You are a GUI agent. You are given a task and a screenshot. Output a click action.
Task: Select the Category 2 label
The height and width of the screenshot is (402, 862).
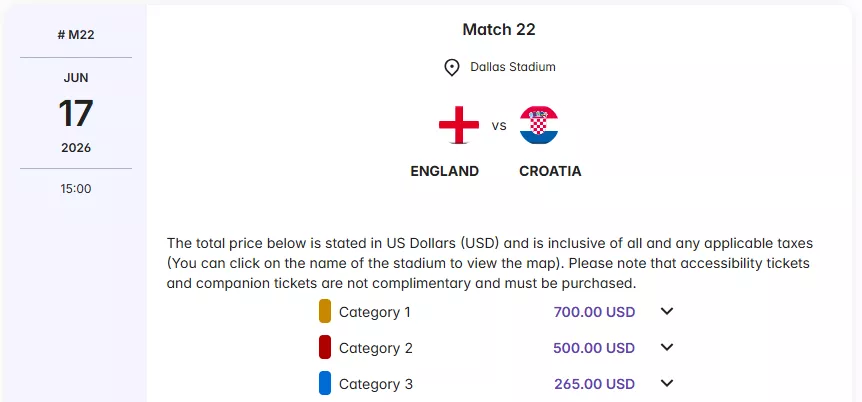pos(375,348)
